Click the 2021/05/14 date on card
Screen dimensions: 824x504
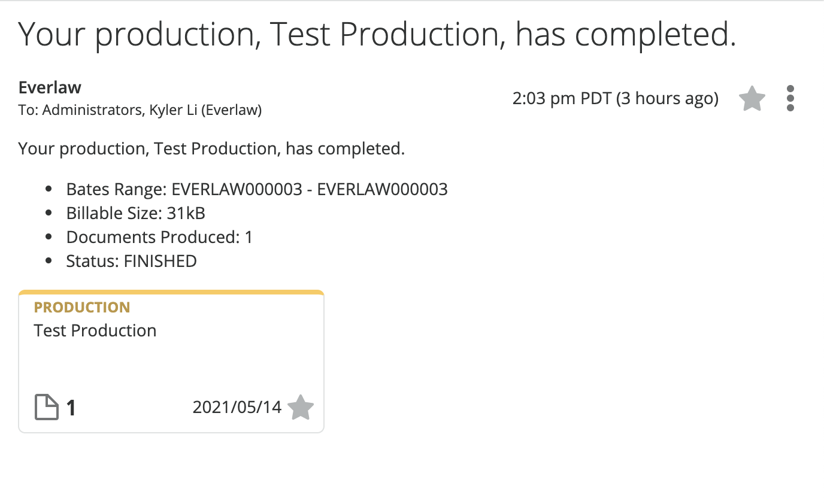click(237, 408)
